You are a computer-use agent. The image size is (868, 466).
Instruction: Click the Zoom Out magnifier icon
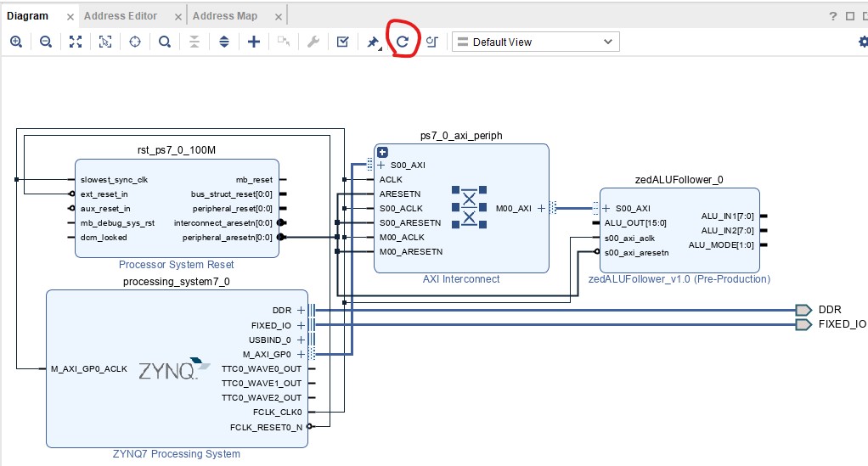pyautogui.click(x=46, y=42)
